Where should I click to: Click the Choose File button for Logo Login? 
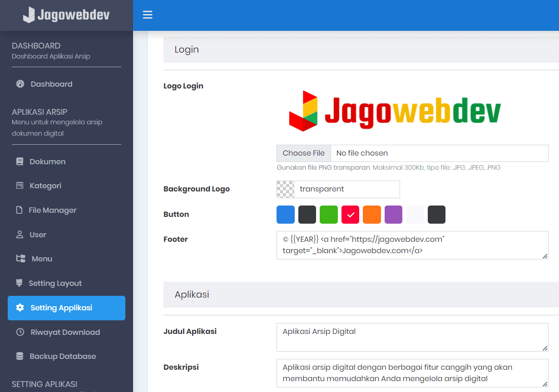pos(304,153)
